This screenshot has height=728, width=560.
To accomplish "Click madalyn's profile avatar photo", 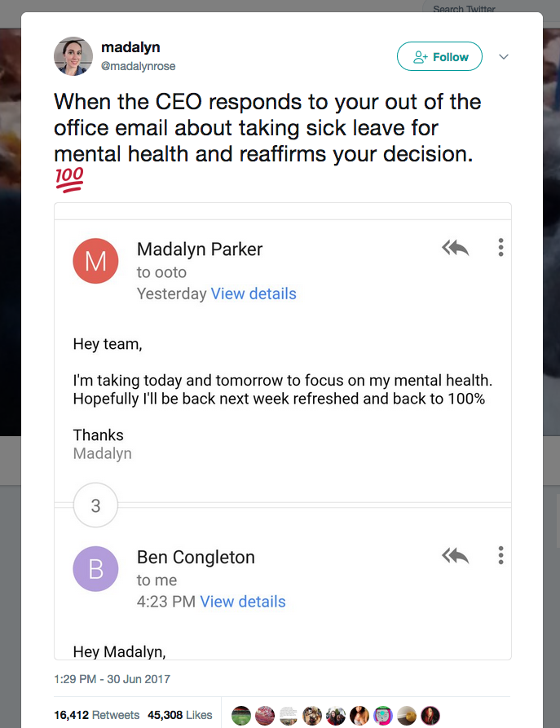I will pos(73,55).
